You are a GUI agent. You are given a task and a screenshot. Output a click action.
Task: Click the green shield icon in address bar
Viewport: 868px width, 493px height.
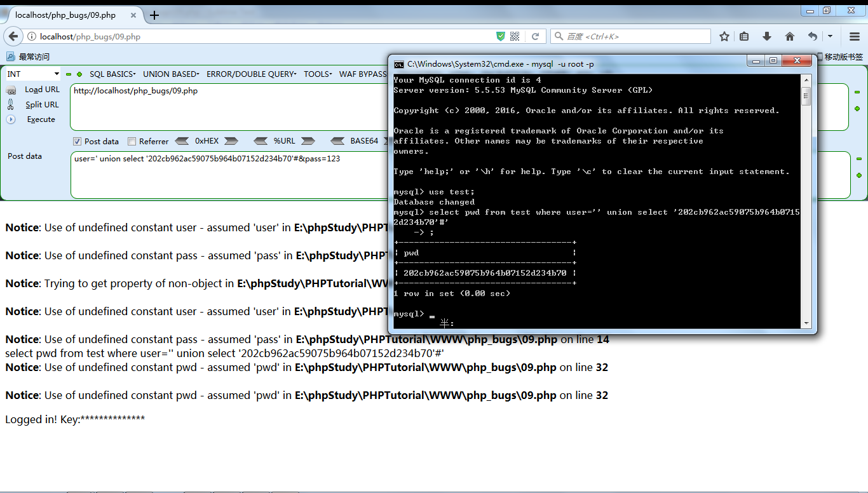click(x=501, y=36)
